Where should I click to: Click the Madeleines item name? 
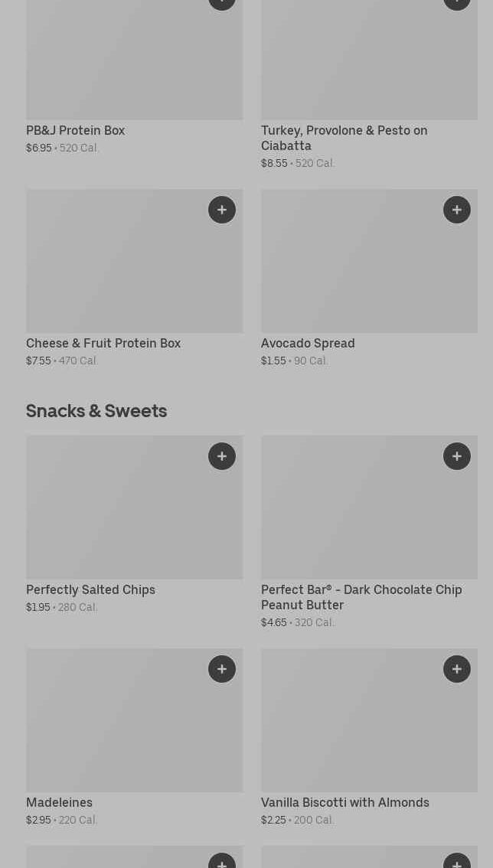[x=59, y=803]
